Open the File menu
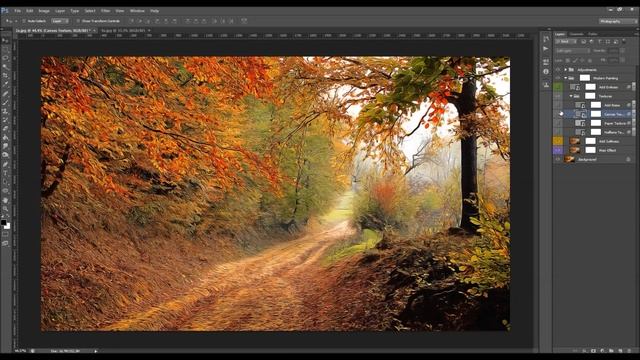The width and height of the screenshot is (640, 360). (18, 11)
